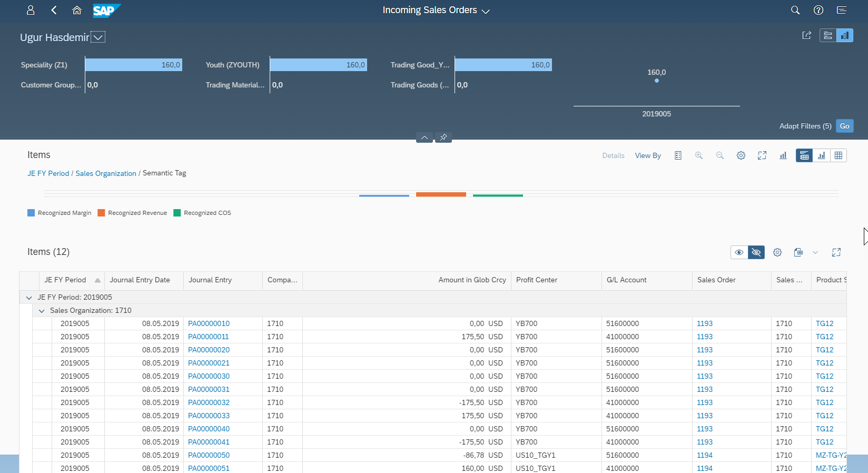Open chart settings gear
The height and width of the screenshot is (473, 868).
(741, 155)
